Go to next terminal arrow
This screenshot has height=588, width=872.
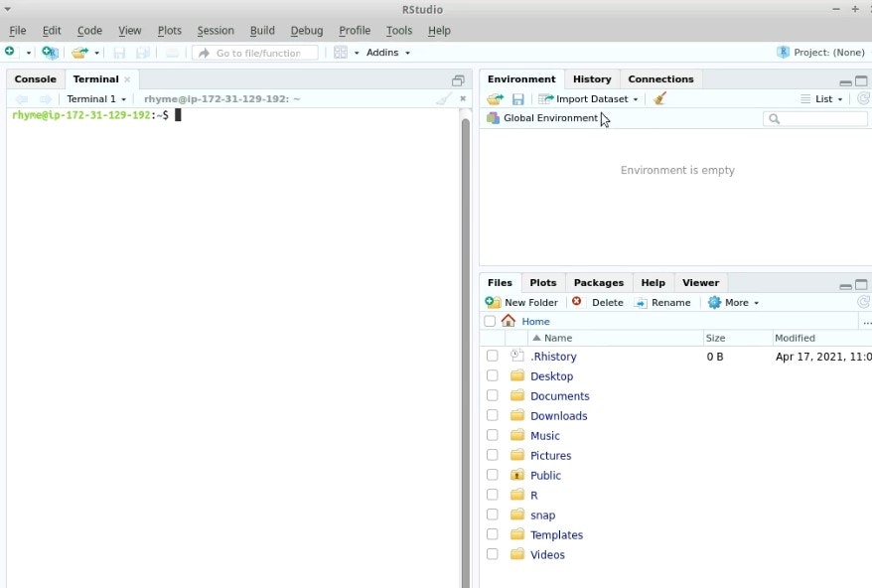46,99
